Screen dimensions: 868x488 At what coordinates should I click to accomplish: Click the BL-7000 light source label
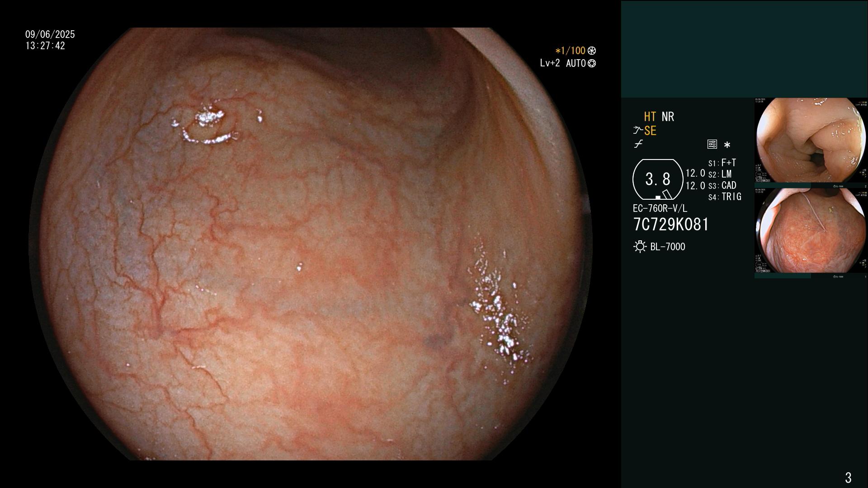click(668, 247)
